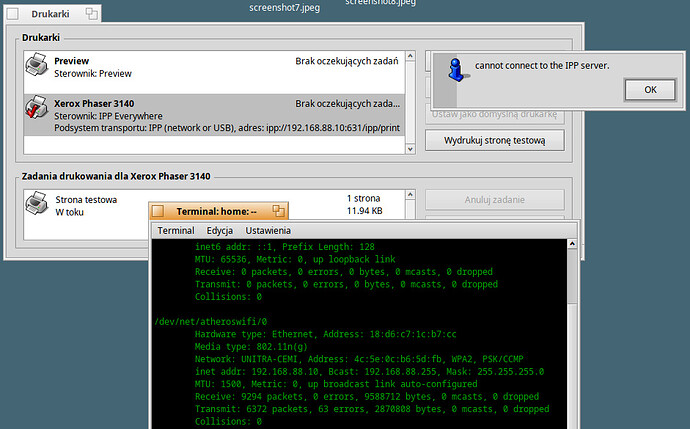Viewport: 690px width, 429px height.
Task: Click the Preview printer icon
Action: tap(37, 64)
